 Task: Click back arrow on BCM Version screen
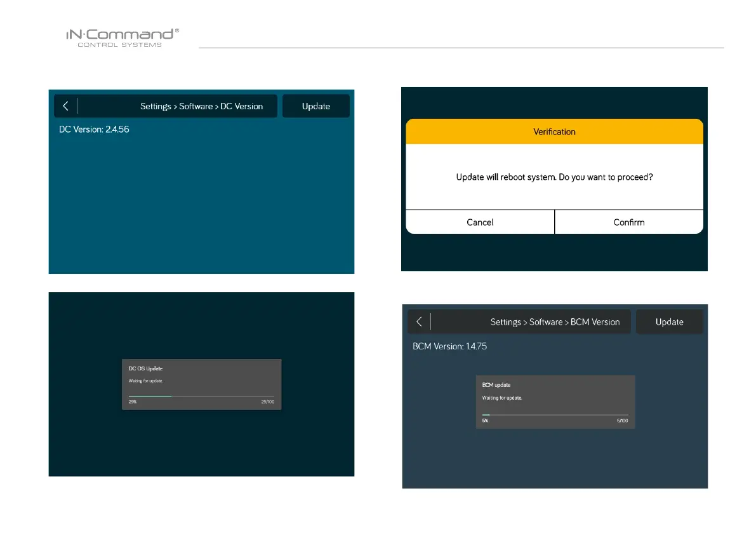[419, 321]
